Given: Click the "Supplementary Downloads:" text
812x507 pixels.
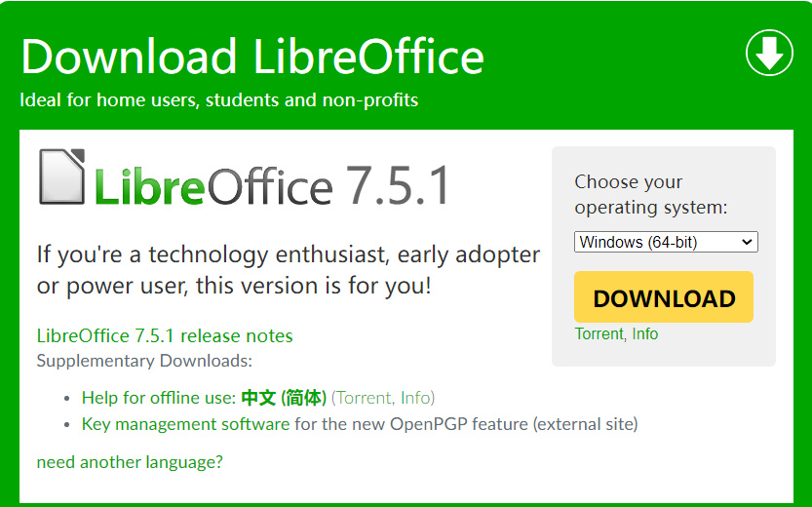Looking at the screenshot, I should point(144,362).
